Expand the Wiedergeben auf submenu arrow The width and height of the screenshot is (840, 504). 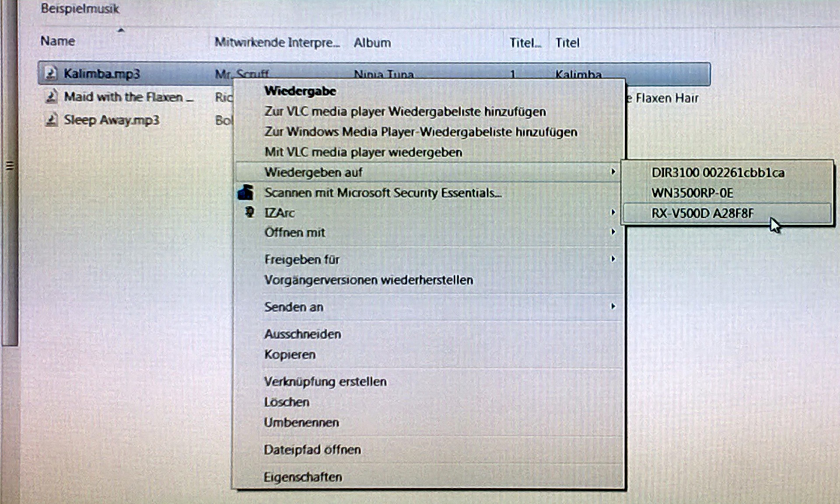(x=613, y=172)
